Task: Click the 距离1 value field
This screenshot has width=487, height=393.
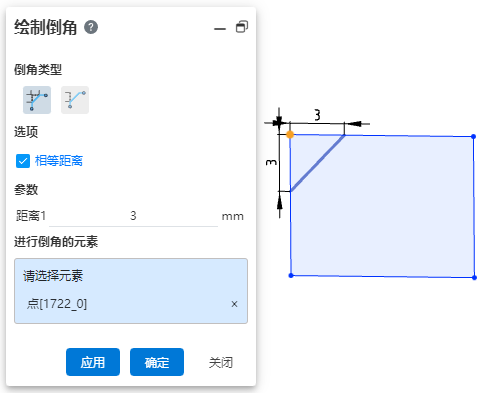Action: [133, 216]
